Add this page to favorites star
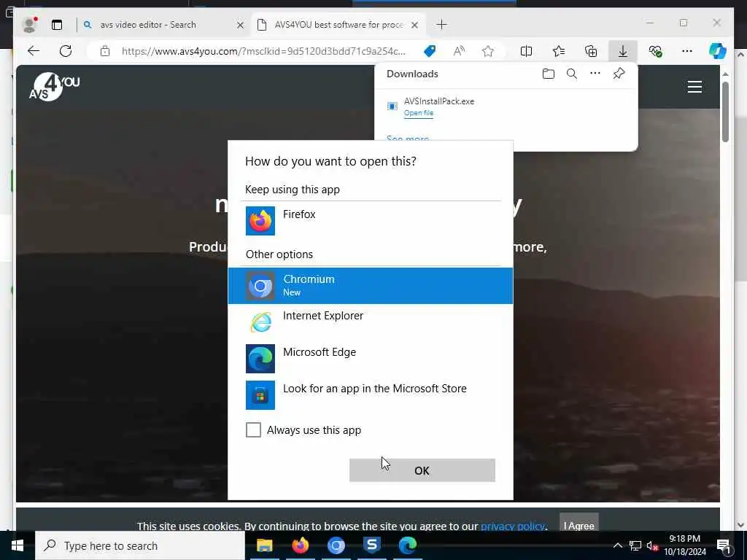 pos(488,51)
